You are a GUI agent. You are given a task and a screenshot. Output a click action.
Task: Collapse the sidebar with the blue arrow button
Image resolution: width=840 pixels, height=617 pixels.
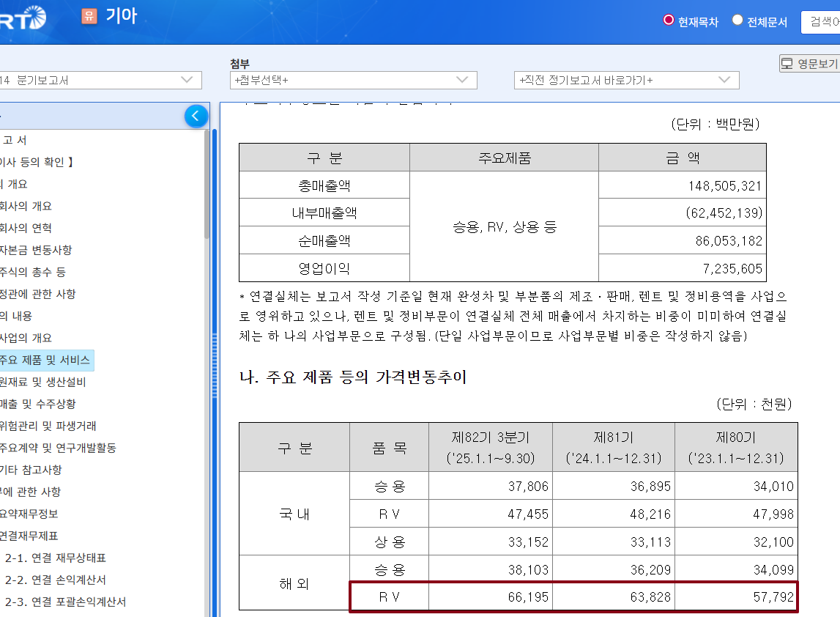click(196, 116)
